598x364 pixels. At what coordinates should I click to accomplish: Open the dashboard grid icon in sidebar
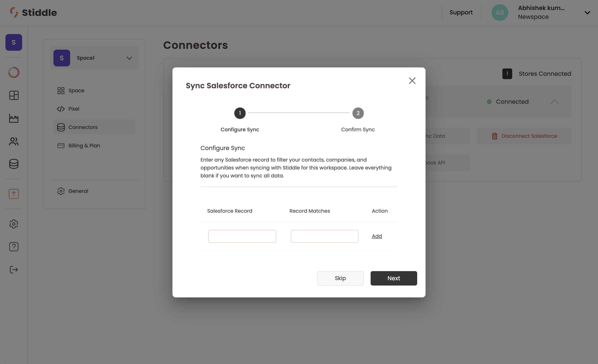pyautogui.click(x=14, y=95)
